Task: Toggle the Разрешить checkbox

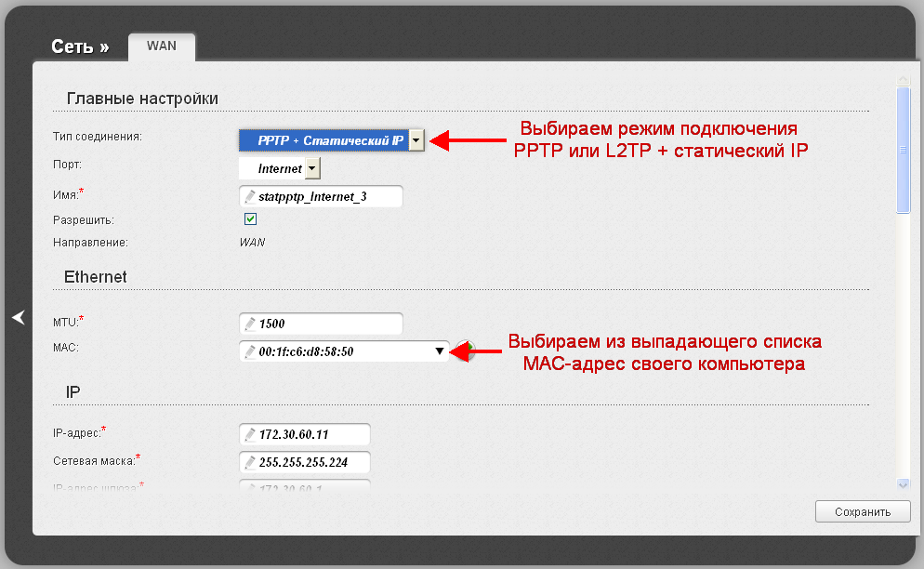Action: 249,219
